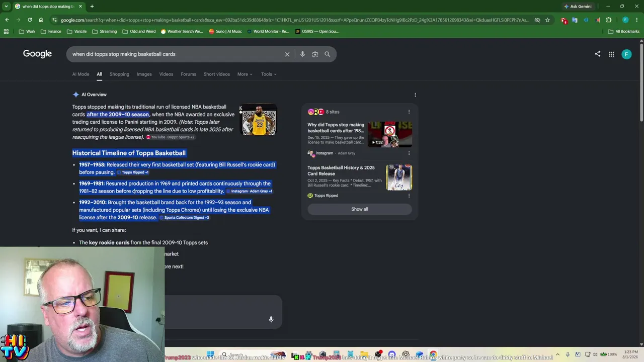
Task: Open Weather Search bookmark
Action: pyautogui.click(x=182, y=31)
